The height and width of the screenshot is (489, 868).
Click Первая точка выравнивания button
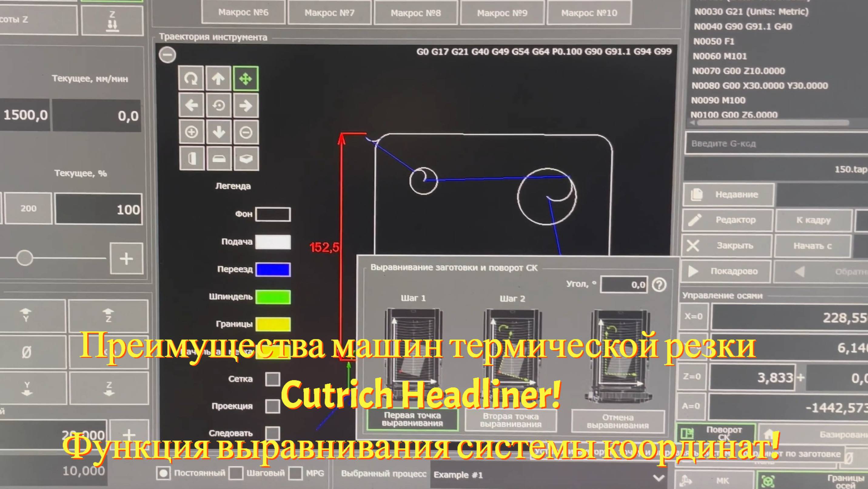pos(412,419)
